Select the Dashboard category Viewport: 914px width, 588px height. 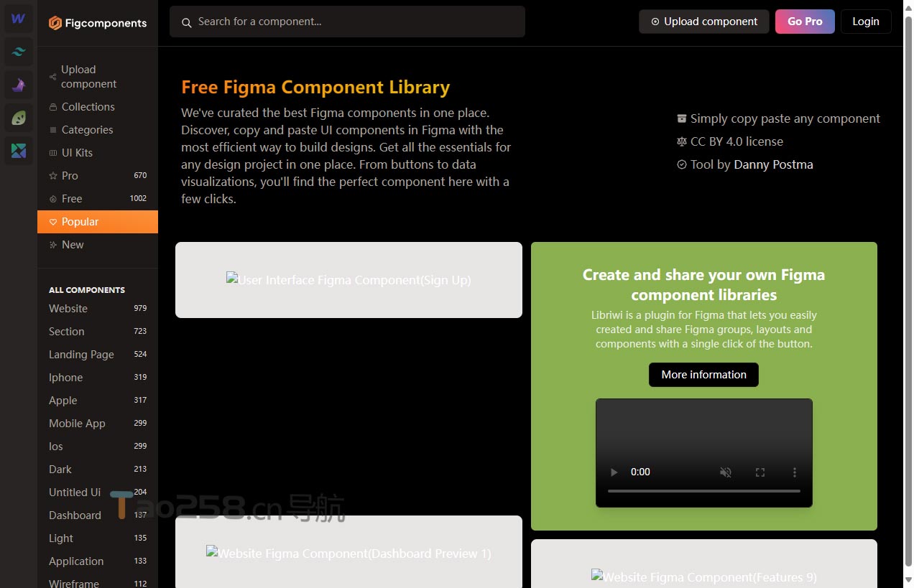pyautogui.click(x=98, y=515)
